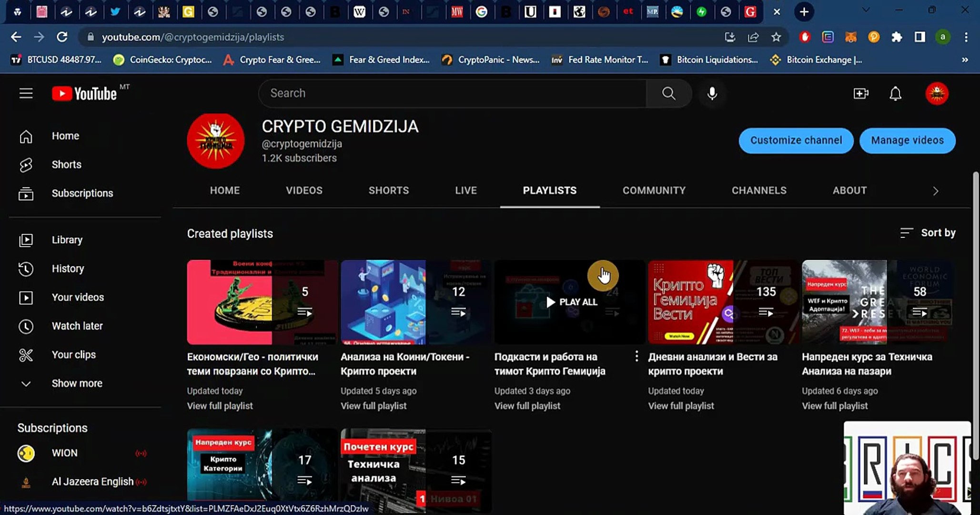The image size is (980, 515).
Task: Click View full playlist under Економски/Гео playlist
Action: 220,406
